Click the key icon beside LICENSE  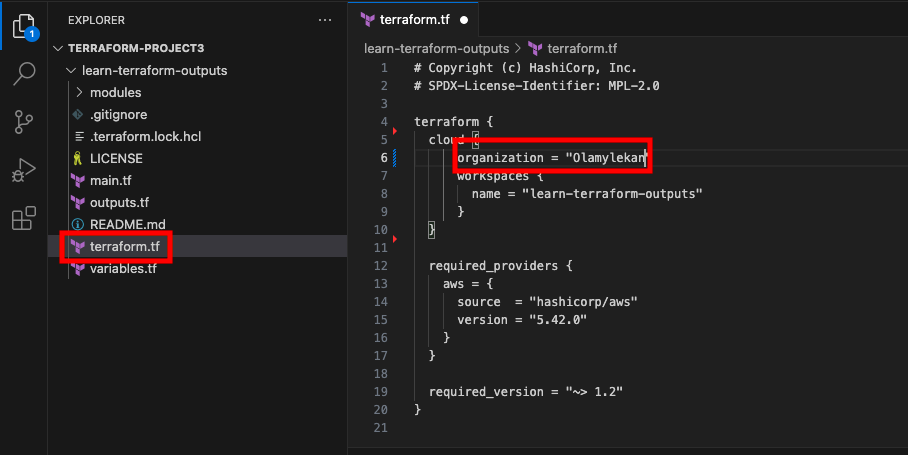point(78,159)
